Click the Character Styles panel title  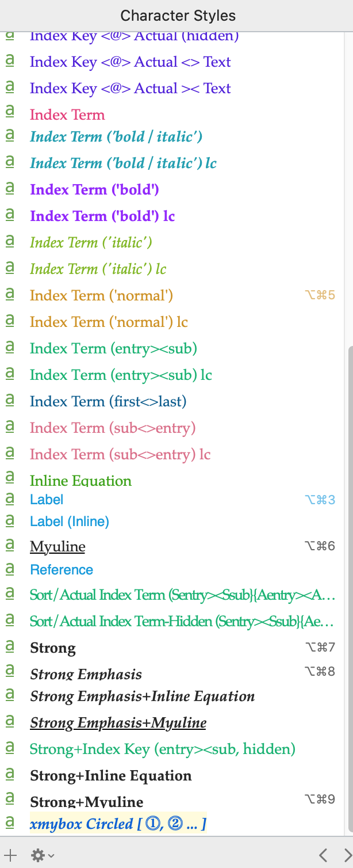[178, 16]
